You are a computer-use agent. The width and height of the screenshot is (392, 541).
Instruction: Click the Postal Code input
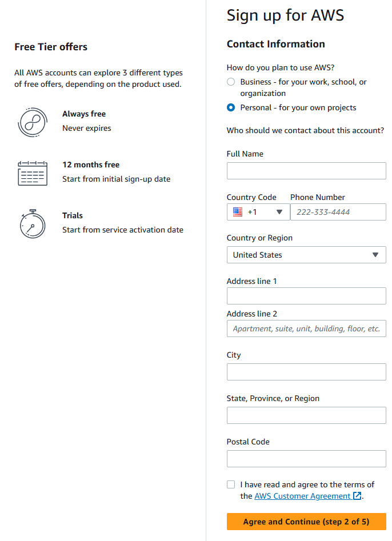coord(306,459)
